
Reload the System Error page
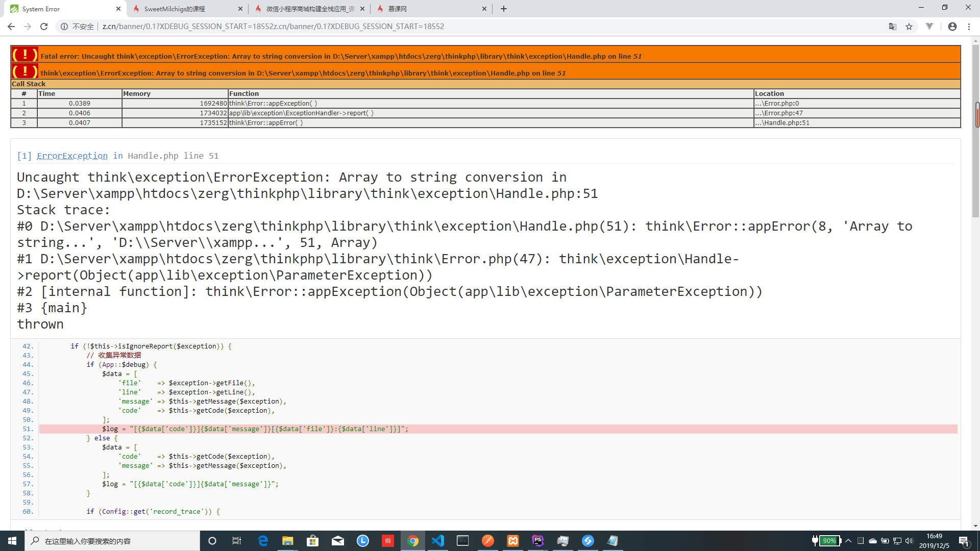[x=44, y=27]
